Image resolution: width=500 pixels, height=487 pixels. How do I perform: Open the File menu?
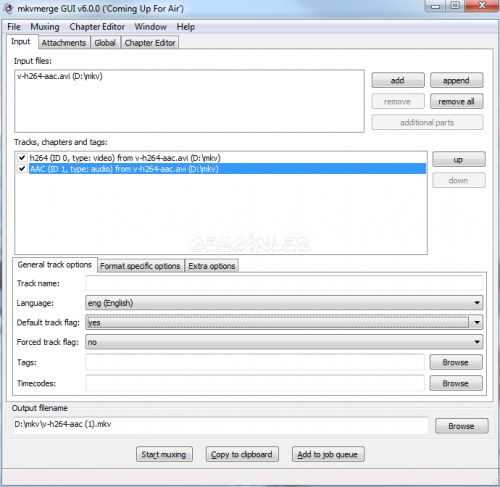click(14, 27)
